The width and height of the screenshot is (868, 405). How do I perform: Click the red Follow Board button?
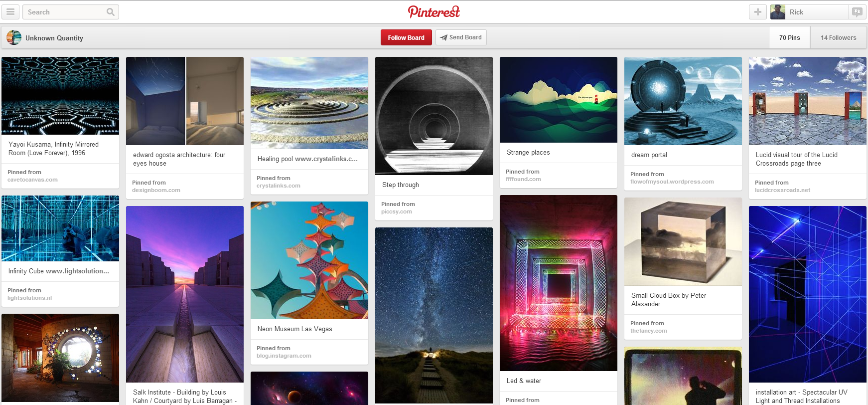pos(406,37)
